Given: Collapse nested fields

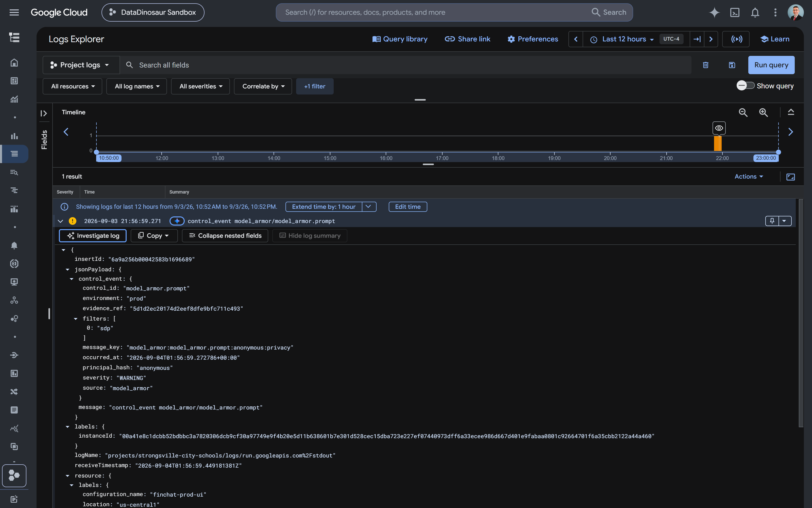Looking at the screenshot, I should point(225,235).
